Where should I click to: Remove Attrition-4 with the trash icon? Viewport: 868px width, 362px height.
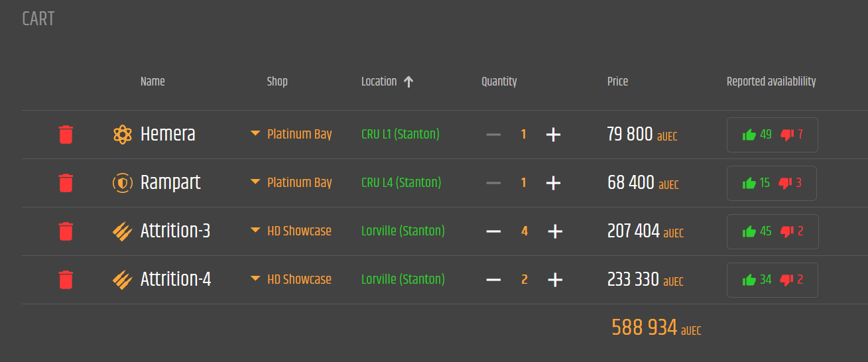[x=66, y=280]
